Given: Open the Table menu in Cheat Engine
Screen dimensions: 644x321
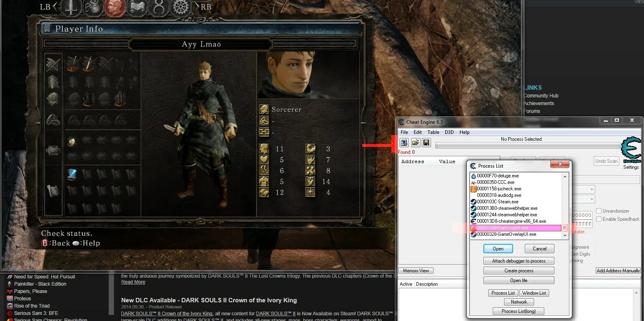Looking at the screenshot, I should [x=433, y=132].
